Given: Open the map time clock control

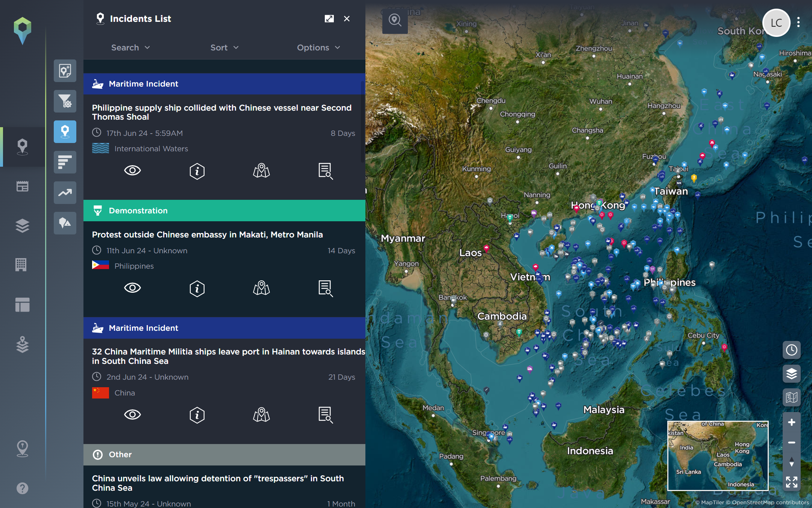Looking at the screenshot, I should pos(792,350).
